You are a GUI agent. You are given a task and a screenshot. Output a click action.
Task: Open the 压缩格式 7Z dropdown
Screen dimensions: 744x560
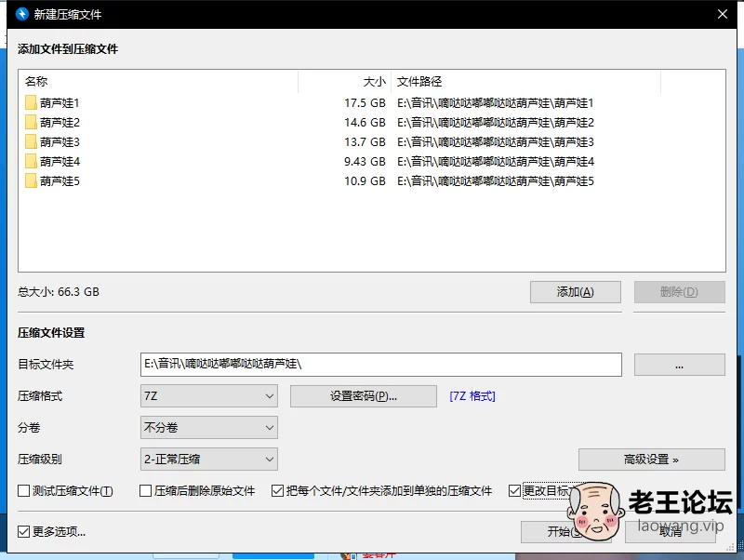[x=209, y=396]
